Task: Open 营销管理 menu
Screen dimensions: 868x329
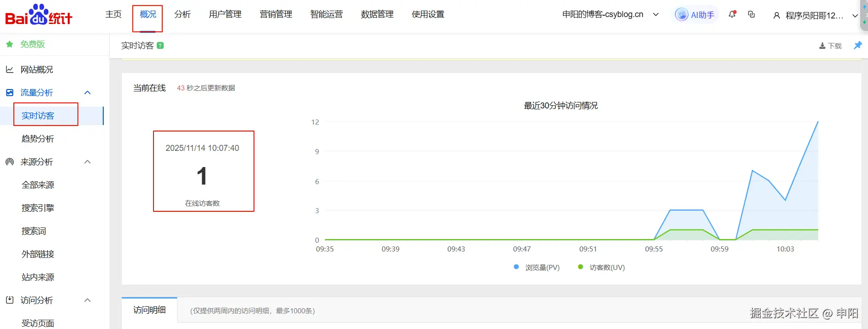Action: pos(276,14)
